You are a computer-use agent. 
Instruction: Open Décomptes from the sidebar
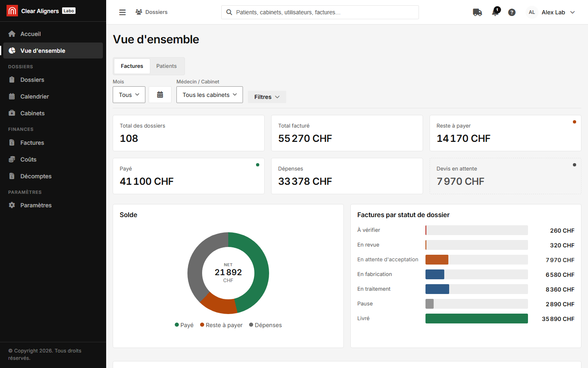(x=53, y=176)
